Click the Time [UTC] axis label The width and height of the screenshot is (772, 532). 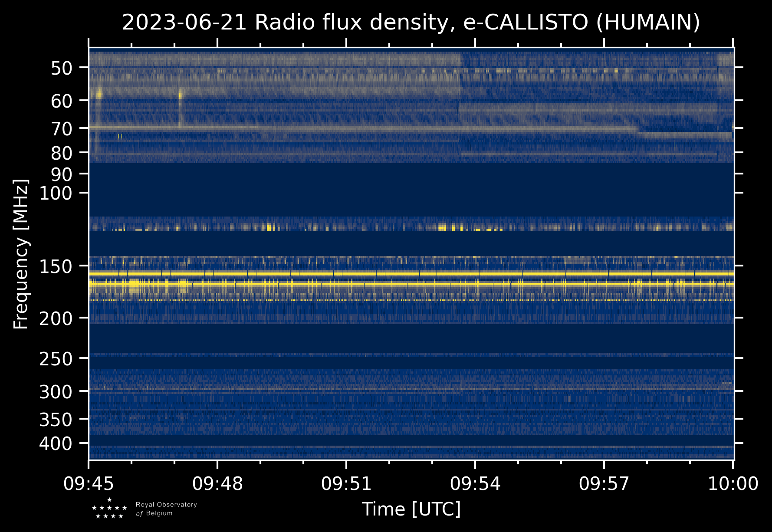411,509
